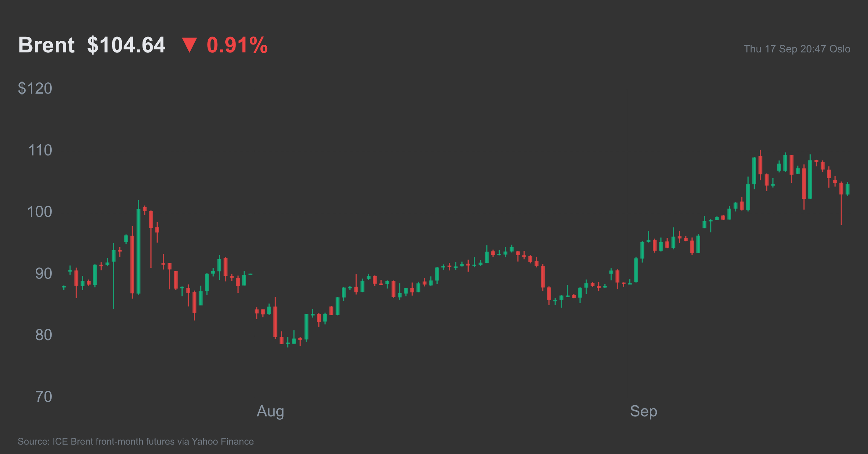This screenshot has height=454, width=868.
Task: Click the 70 y-axis label
Action: point(44,397)
